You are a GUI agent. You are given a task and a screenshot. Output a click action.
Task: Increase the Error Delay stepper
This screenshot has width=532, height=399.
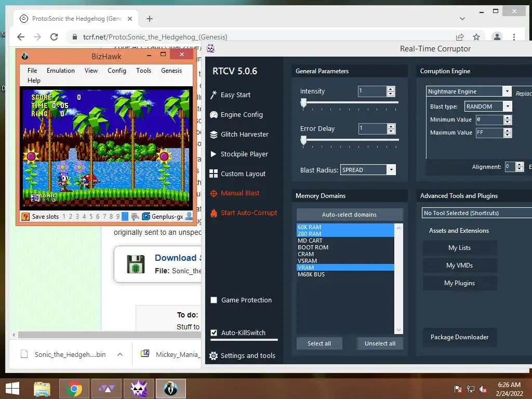point(391,126)
